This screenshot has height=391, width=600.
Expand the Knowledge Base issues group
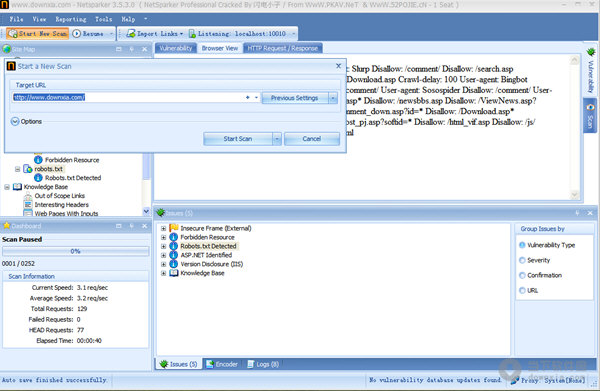[163, 273]
